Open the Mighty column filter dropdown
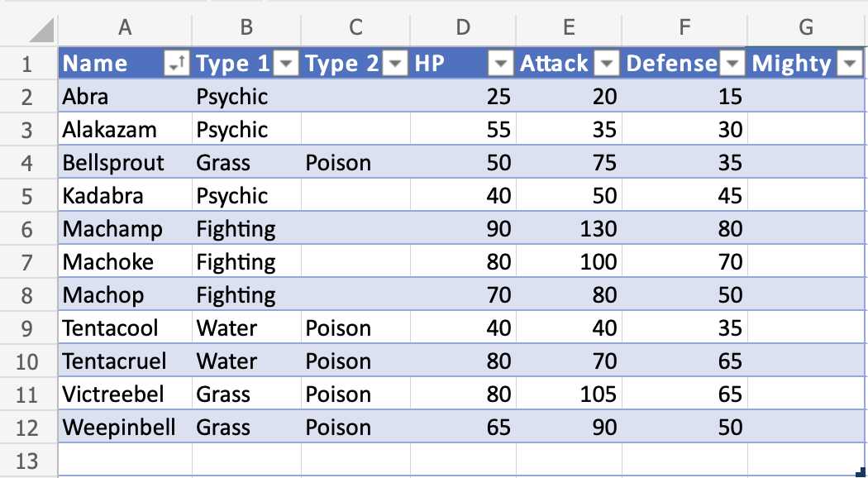Image resolution: width=868 pixels, height=478 pixels. pyautogui.click(x=850, y=64)
